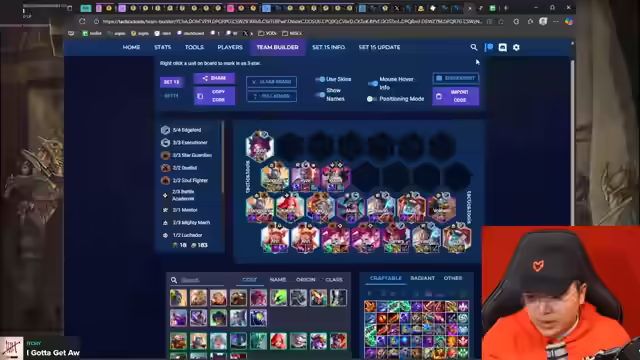Click the Duelist trait icon

[165, 168]
